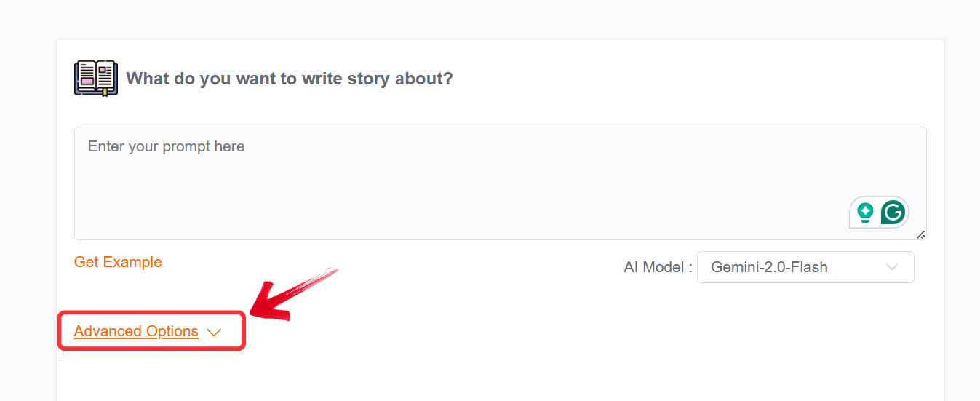980x401 pixels.
Task: Click the down arrow in AI Model box
Action: (892, 267)
